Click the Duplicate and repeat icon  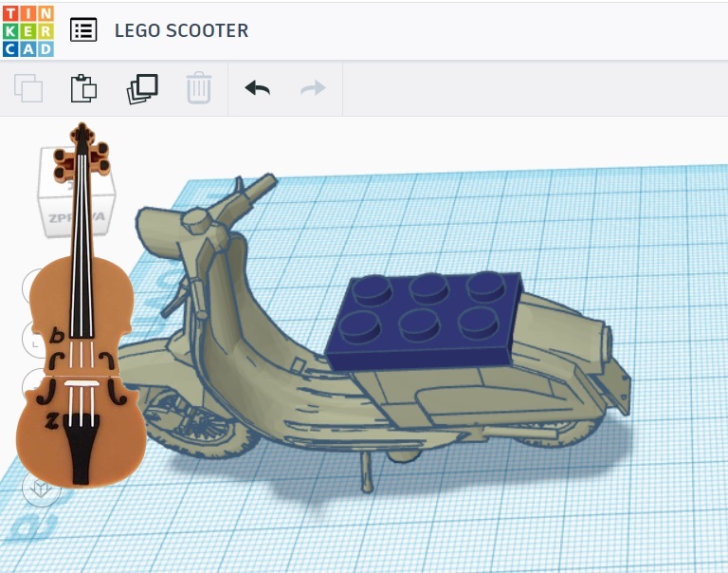coord(142,88)
